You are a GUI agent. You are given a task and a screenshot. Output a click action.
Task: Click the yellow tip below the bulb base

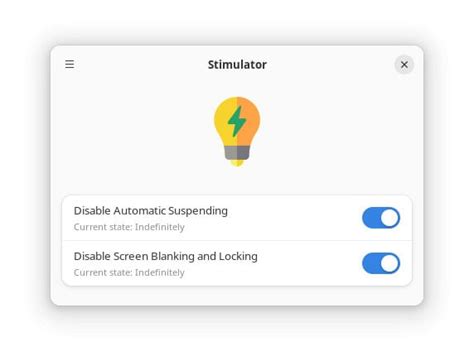(237, 163)
